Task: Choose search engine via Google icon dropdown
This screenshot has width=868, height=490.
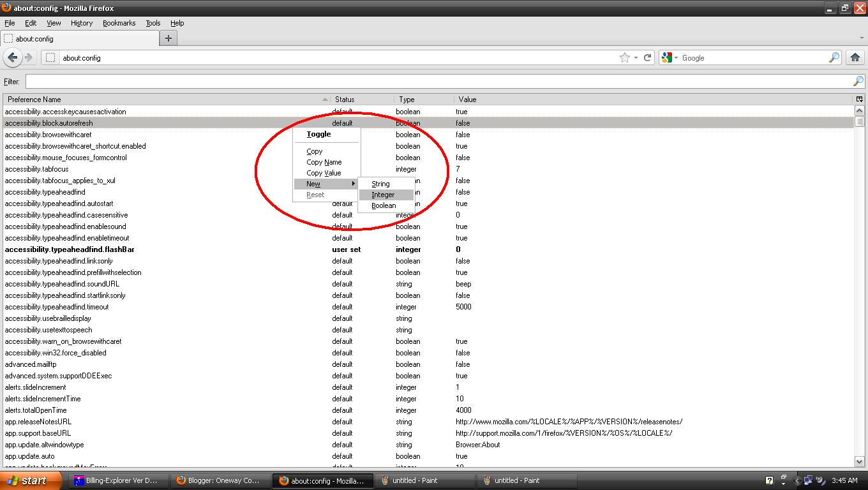Action: coord(670,57)
